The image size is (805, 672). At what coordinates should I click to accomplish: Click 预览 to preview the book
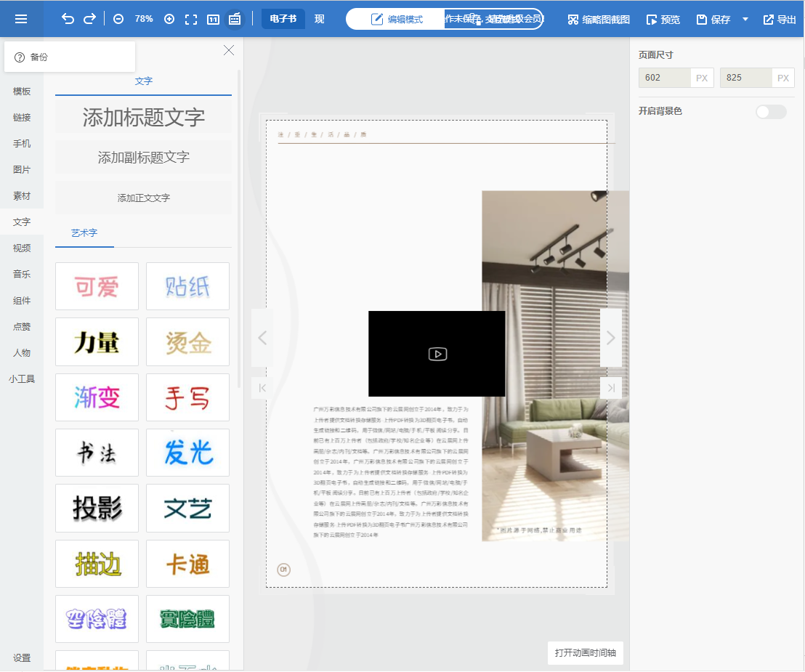(x=663, y=20)
